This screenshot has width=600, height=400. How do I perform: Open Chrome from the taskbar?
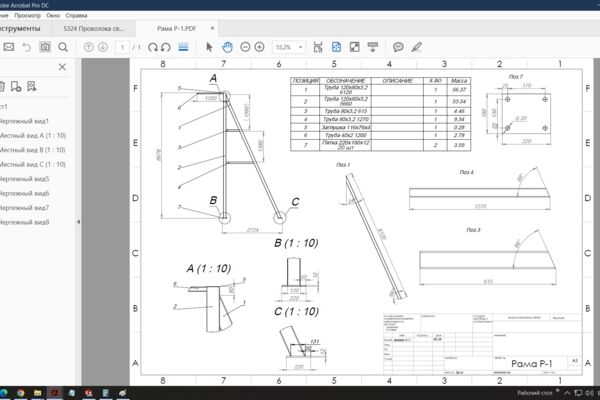click(x=21, y=393)
